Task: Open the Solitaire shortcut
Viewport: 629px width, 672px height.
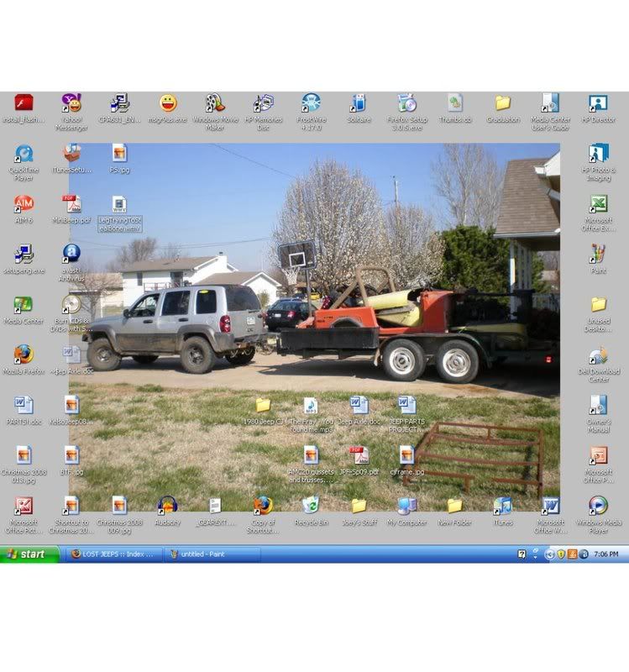Action: (359, 103)
